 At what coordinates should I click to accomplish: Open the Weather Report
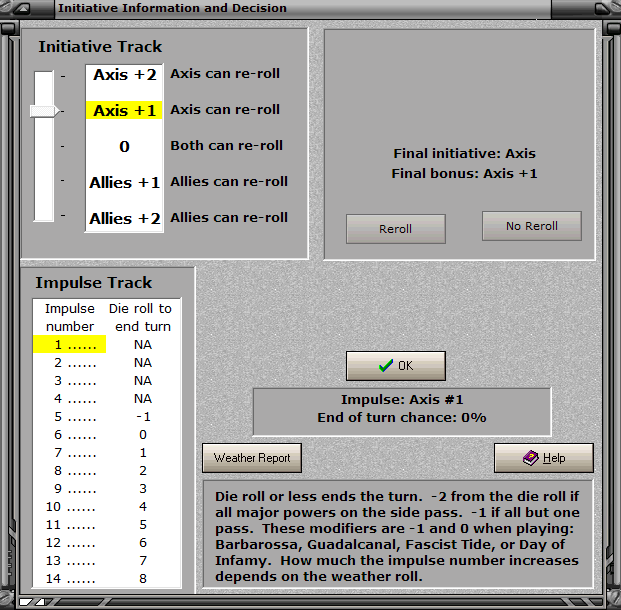pyautogui.click(x=252, y=458)
